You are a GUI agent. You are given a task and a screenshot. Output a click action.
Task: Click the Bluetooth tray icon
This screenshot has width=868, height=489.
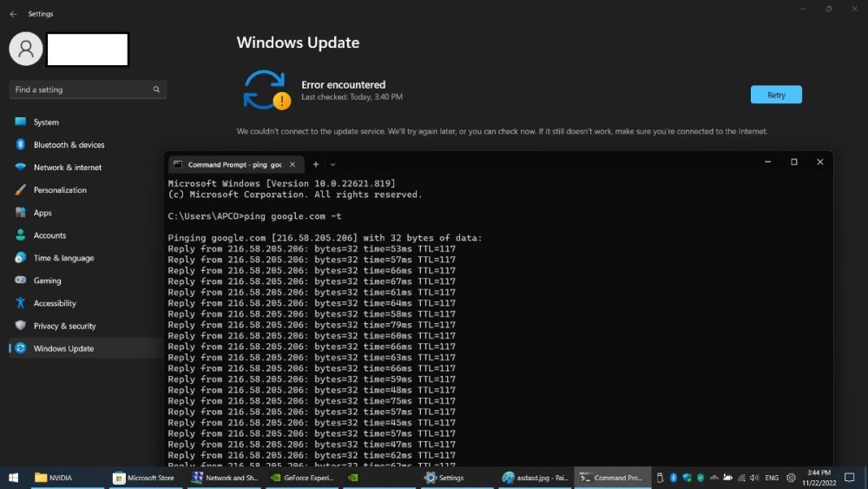[x=674, y=478]
